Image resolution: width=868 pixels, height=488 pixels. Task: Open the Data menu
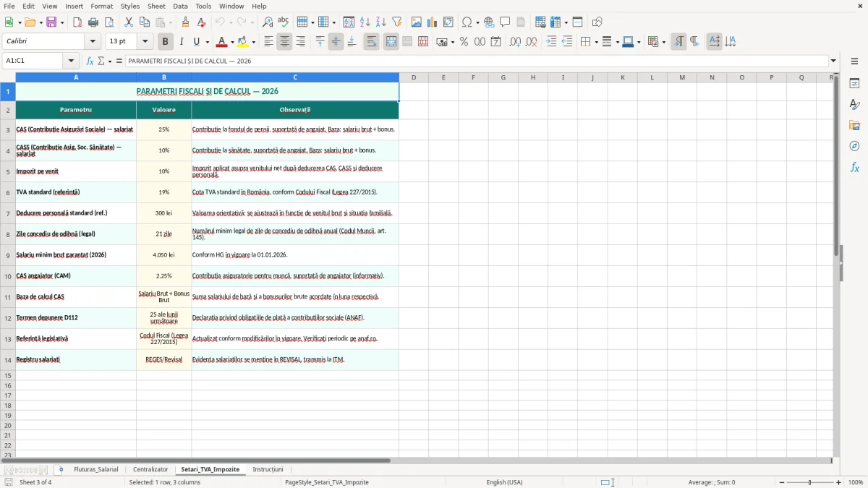180,6
